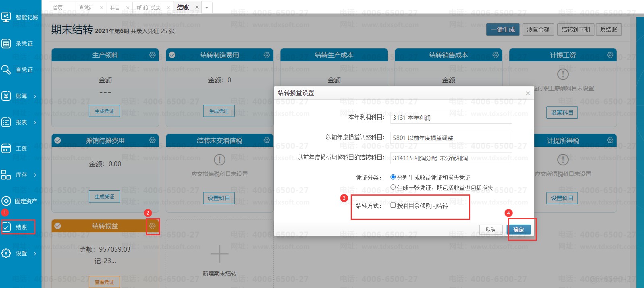Screen dimensions: 644x288
Task: Select 分别生成收益凭证和损失凭证 radio option
Action: (393, 177)
